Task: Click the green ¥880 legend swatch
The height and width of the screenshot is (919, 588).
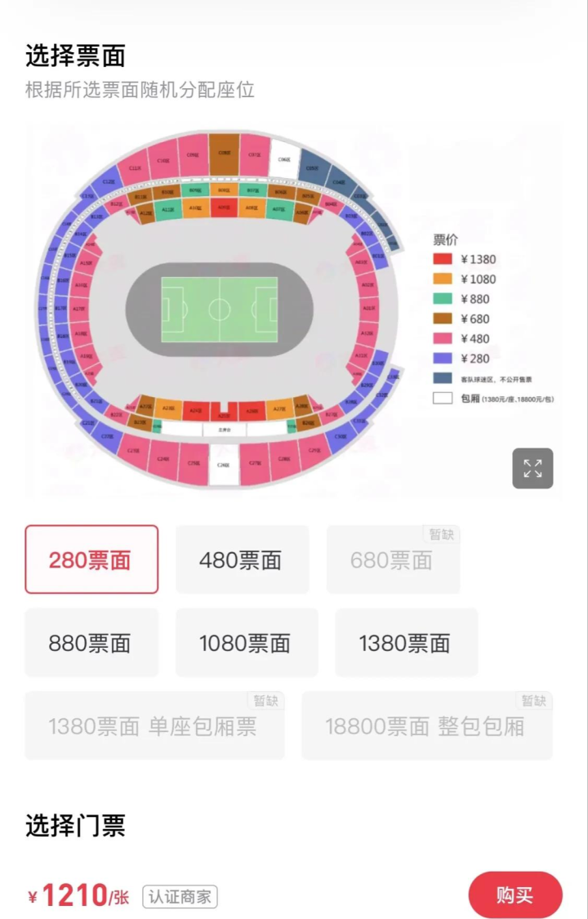Action: tap(443, 299)
